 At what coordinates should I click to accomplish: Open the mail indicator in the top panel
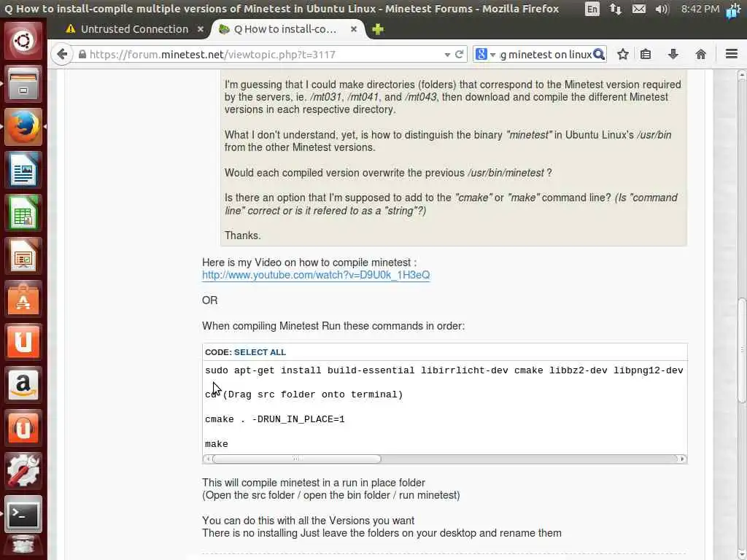click(639, 9)
